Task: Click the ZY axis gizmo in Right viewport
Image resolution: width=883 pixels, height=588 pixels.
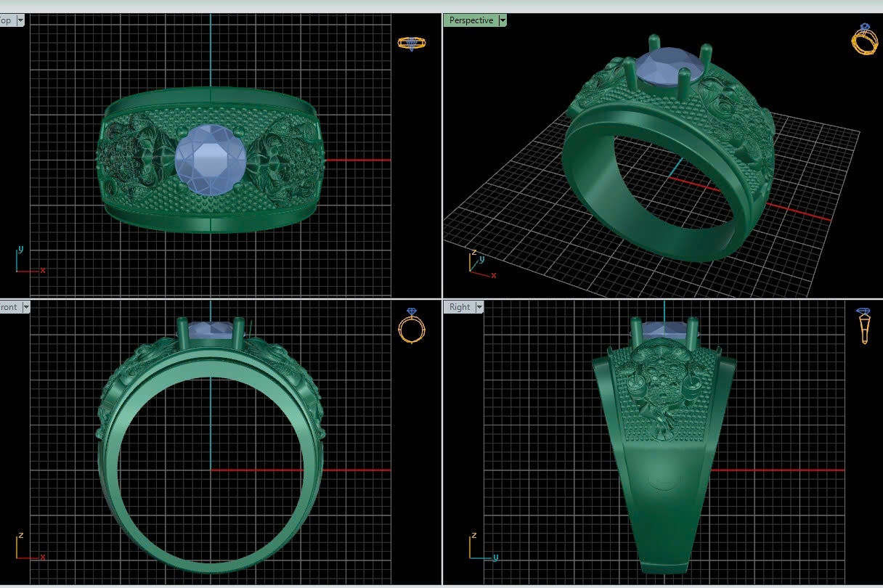Action: tap(481, 549)
